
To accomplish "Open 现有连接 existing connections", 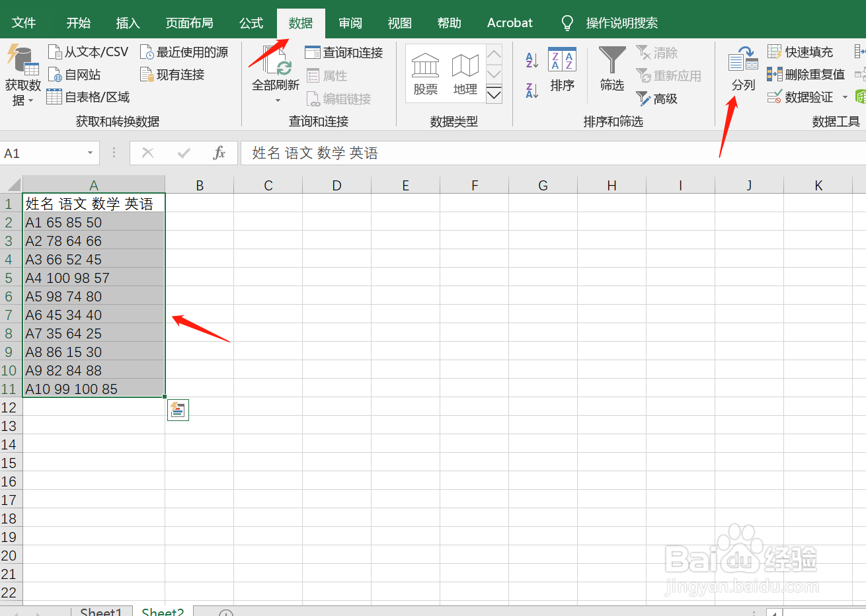I will click(172, 75).
